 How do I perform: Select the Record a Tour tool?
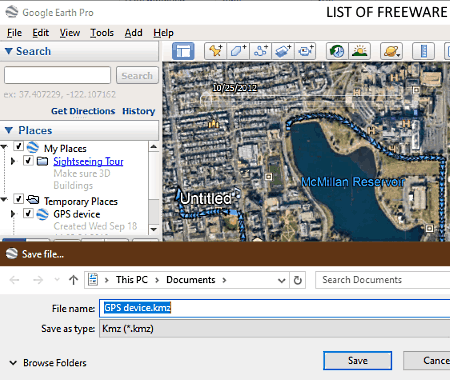click(305, 51)
